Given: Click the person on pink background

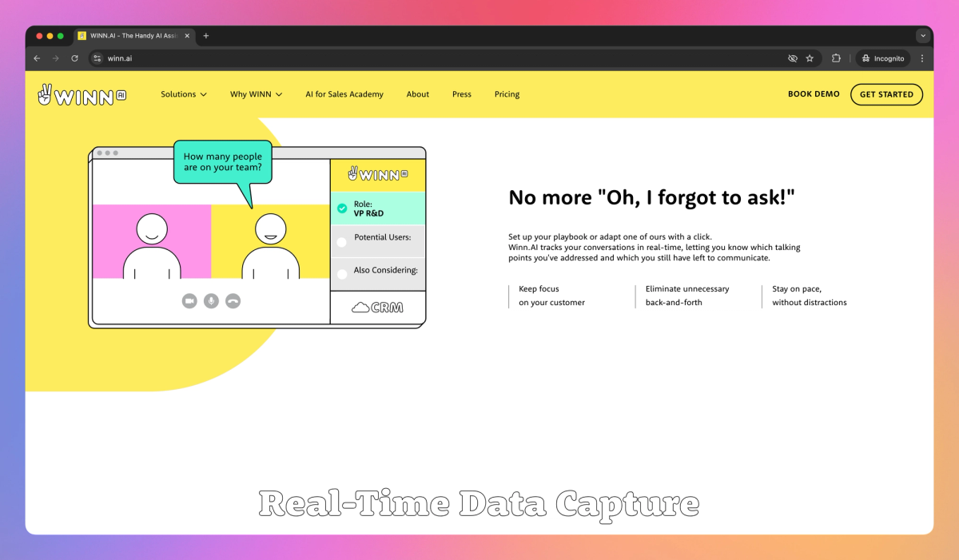Looking at the screenshot, I should coord(152,245).
